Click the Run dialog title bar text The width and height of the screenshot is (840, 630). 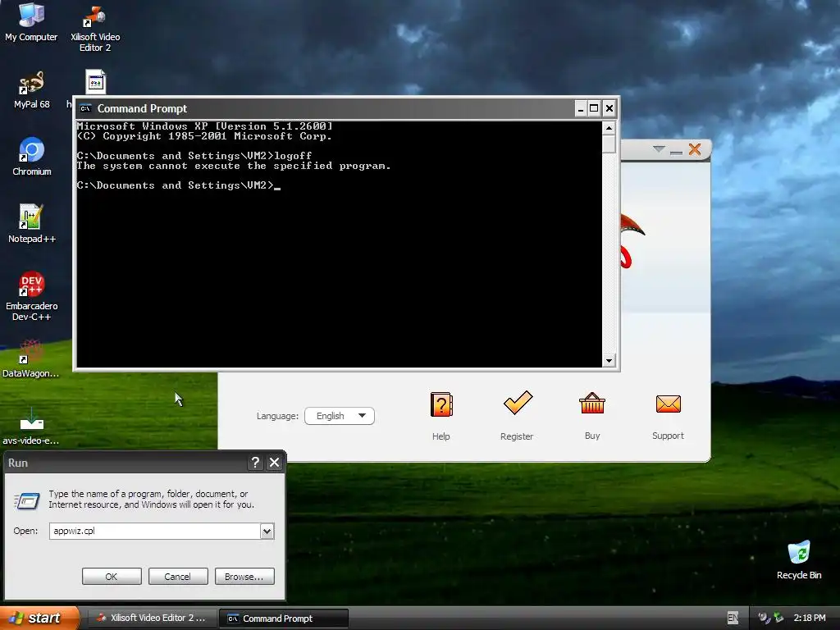pyautogui.click(x=18, y=463)
